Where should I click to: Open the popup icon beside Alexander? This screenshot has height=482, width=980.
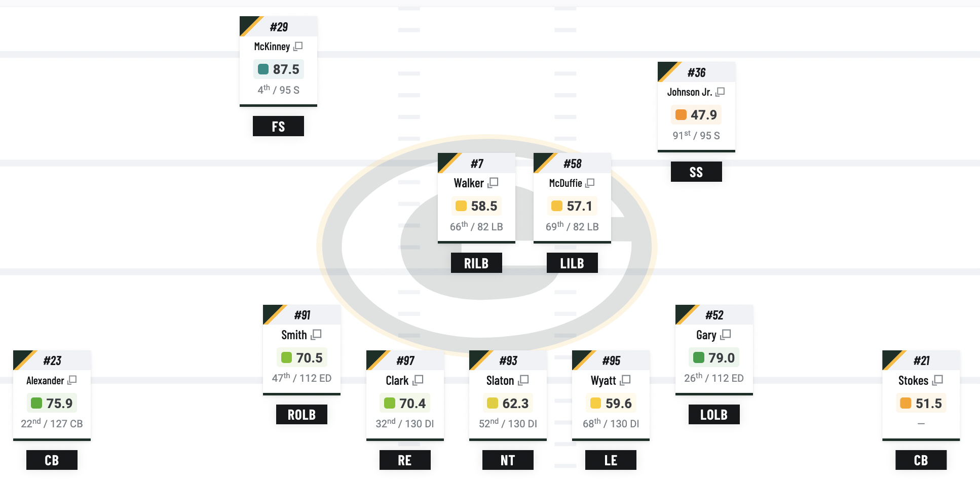(72, 380)
